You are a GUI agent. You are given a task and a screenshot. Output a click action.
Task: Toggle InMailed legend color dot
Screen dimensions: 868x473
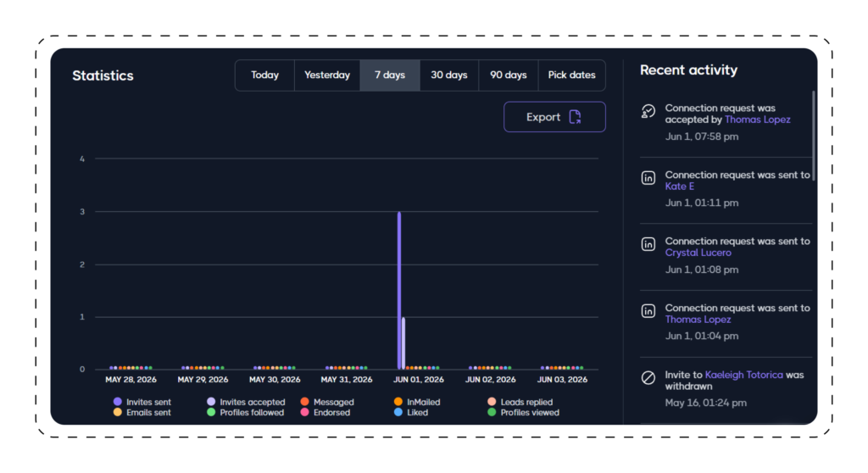click(398, 402)
